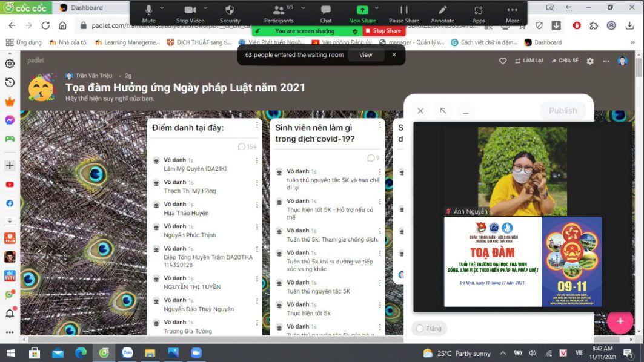Expand video options arrow beside Stop Video
Screen dimensions: 644x362
coord(206,8)
